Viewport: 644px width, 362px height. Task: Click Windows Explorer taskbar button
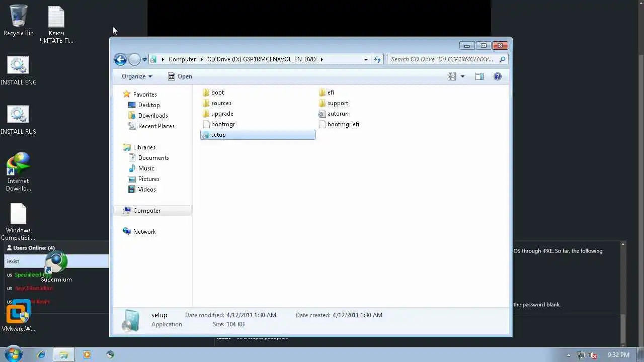[x=64, y=354]
